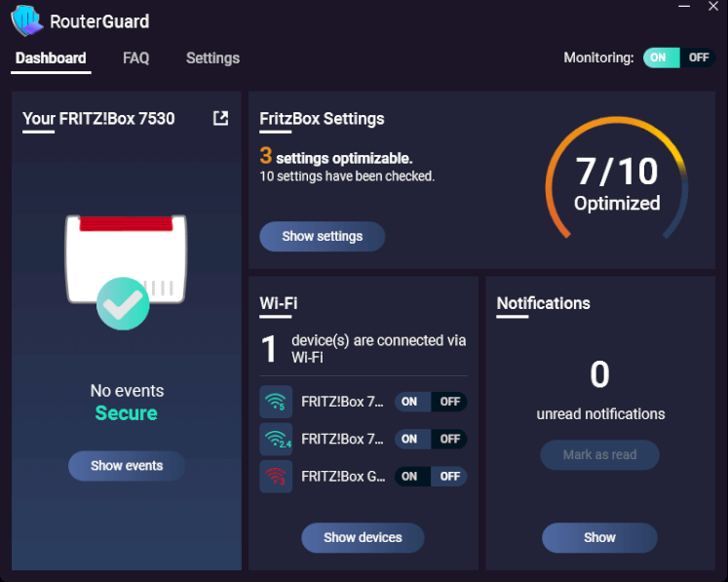Image resolution: width=728 pixels, height=582 pixels.
Task: Click the Show settings button
Action: [323, 237]
